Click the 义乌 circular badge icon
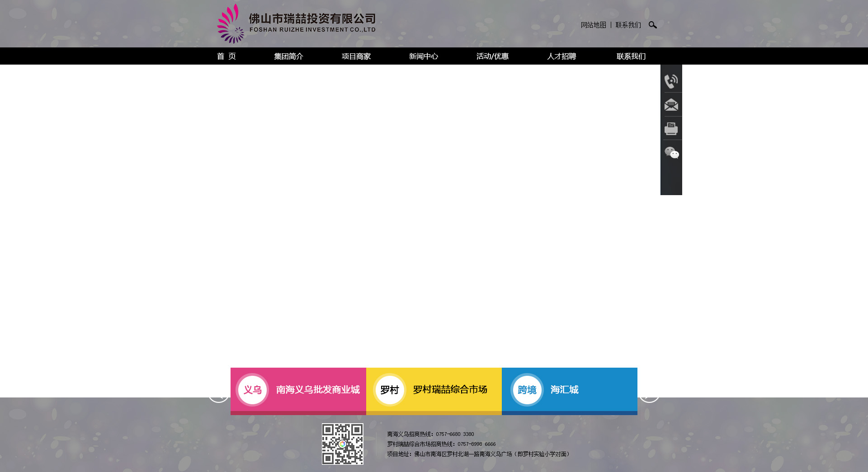 [x=252, y=390]
